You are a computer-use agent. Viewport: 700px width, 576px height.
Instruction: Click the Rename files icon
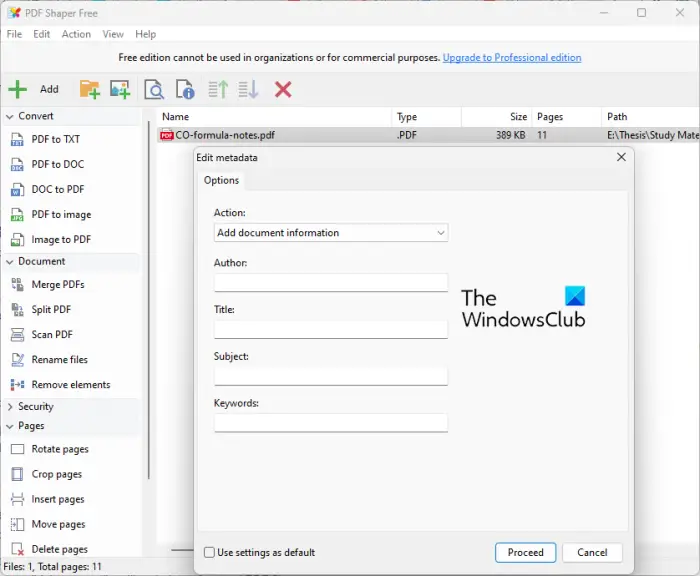point(17,359)
